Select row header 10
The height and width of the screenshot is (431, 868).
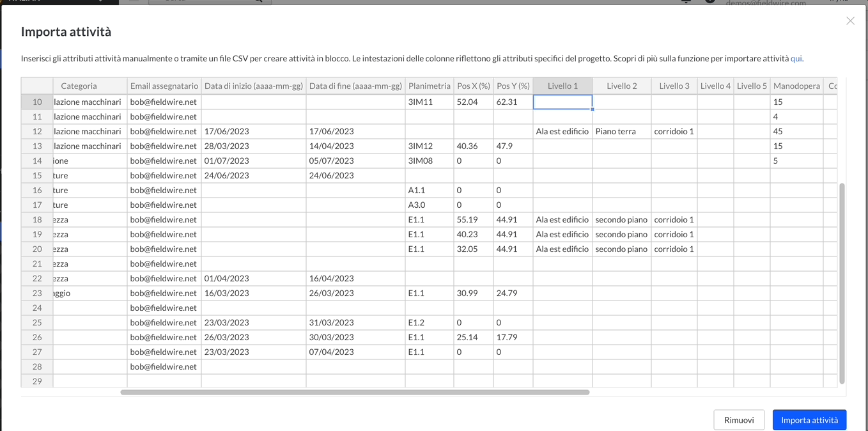point(37,102)
